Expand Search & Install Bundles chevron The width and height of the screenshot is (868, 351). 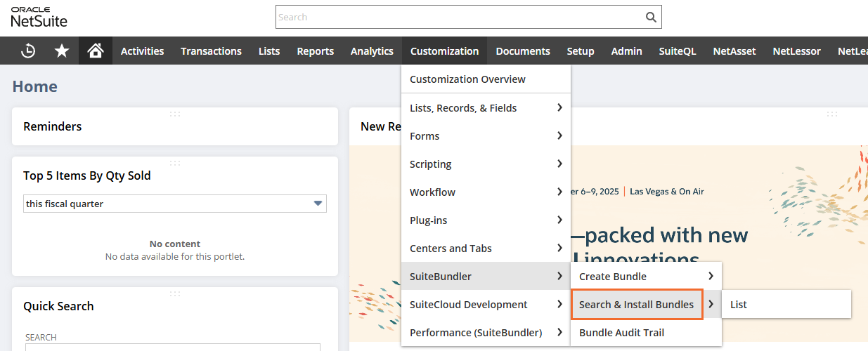tap(711, 304)
